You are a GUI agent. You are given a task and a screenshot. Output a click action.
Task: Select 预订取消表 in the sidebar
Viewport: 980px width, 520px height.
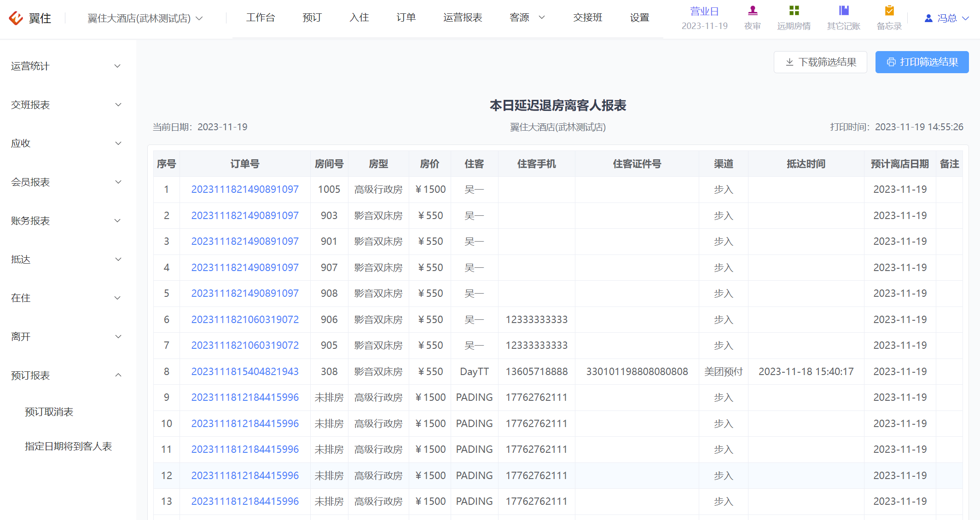pos(49,412)
